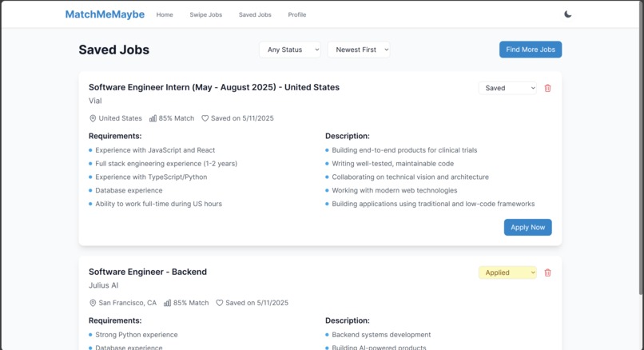Click 'Experience with JavaScript and React' requirement

tap(155, 150)
